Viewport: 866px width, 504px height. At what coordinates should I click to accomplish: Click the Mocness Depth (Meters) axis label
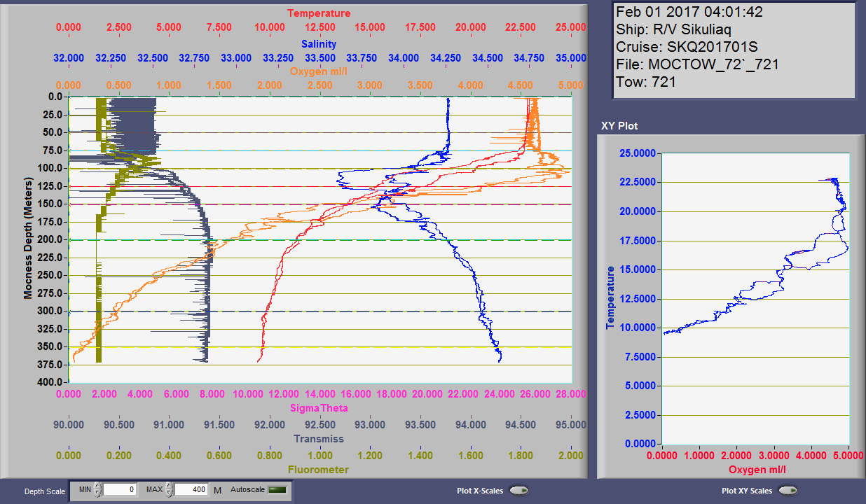point(29,239)
